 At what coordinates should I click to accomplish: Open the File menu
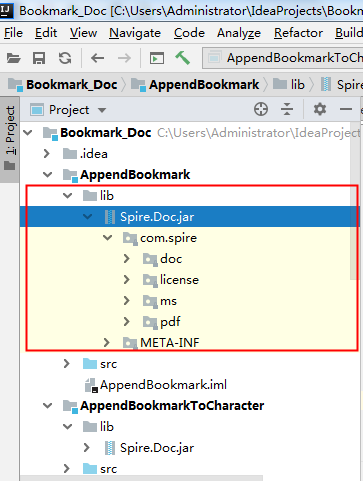click(x=13, y=33)
